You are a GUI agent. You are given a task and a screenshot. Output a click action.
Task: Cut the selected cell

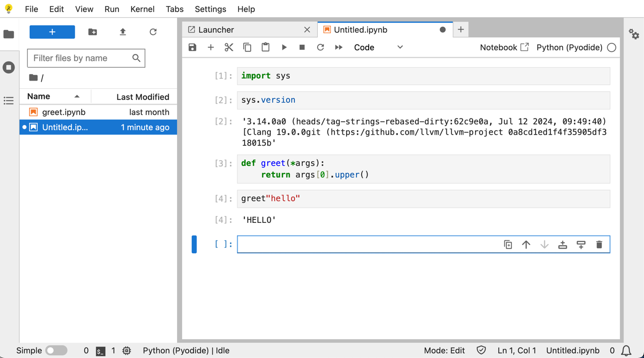[x=229, y=47]
